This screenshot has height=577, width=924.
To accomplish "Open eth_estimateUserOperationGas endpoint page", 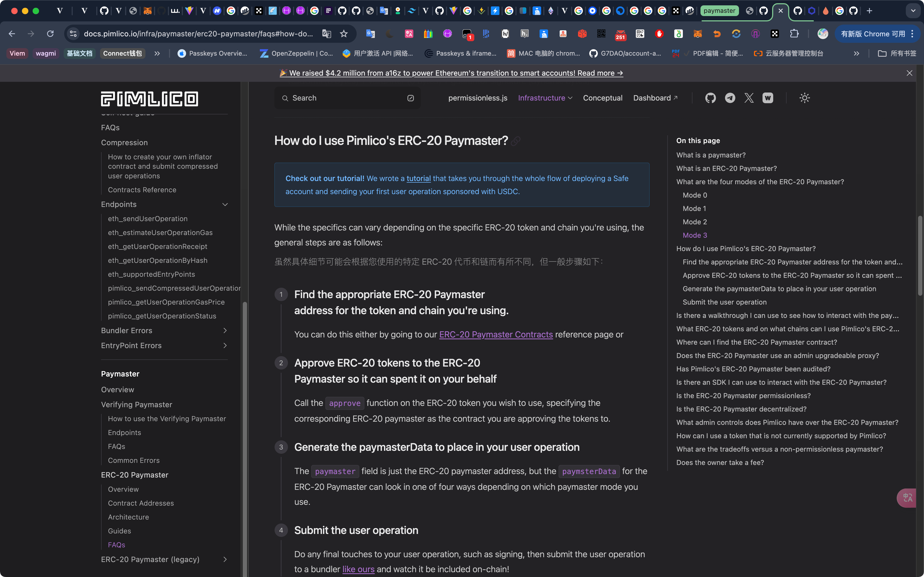I will [x=160, y=233].
